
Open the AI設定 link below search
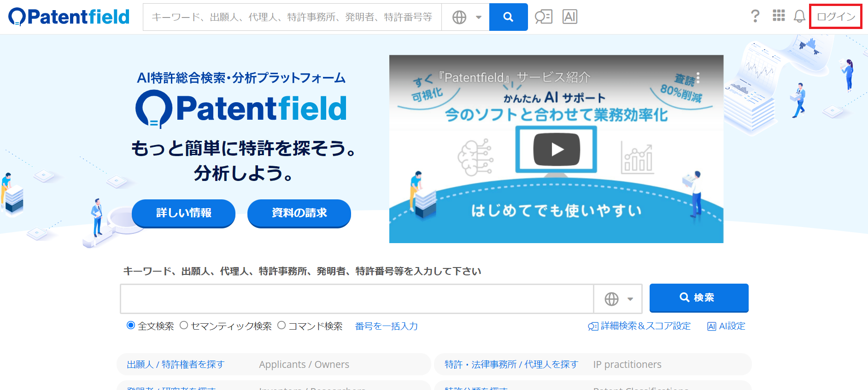726,326
